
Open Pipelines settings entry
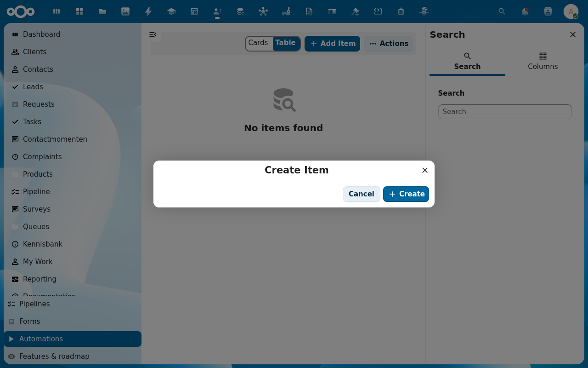(73, 304)
